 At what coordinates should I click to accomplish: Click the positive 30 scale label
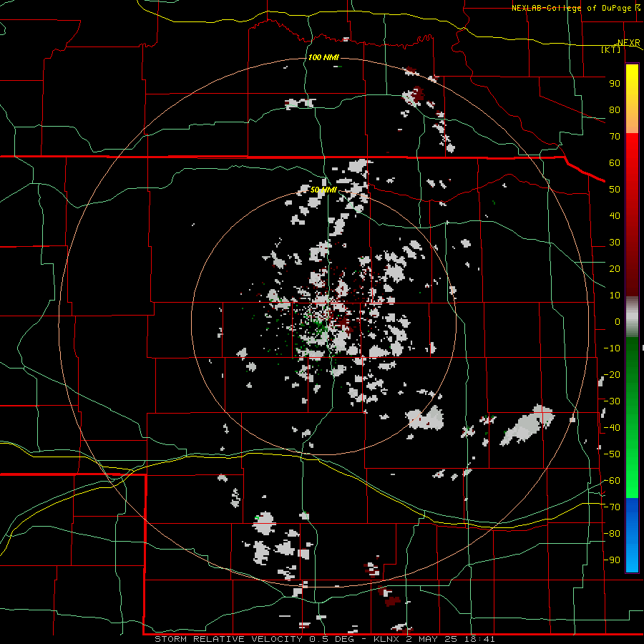coord(615,243)
